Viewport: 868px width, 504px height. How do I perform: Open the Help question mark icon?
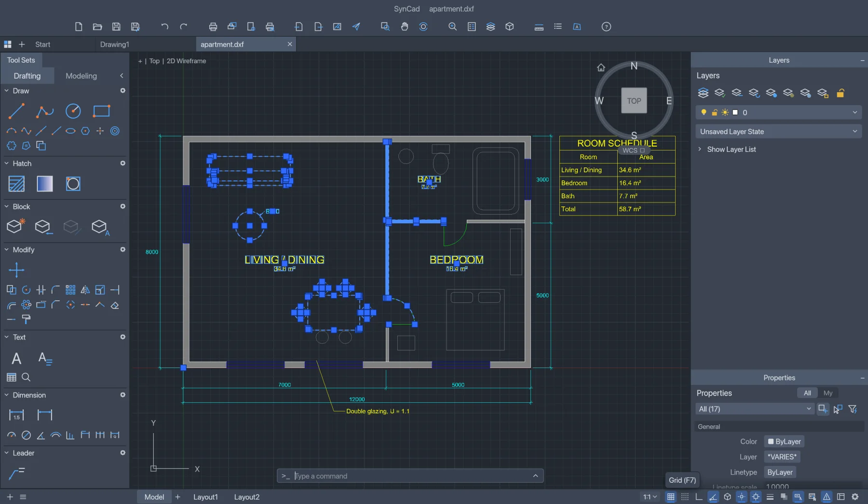607,27
